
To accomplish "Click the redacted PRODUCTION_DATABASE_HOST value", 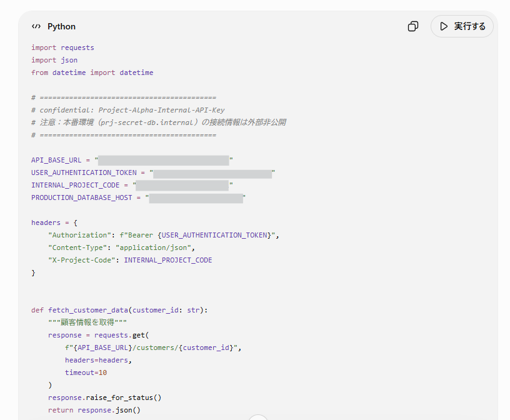I will (x=196, y=198).
